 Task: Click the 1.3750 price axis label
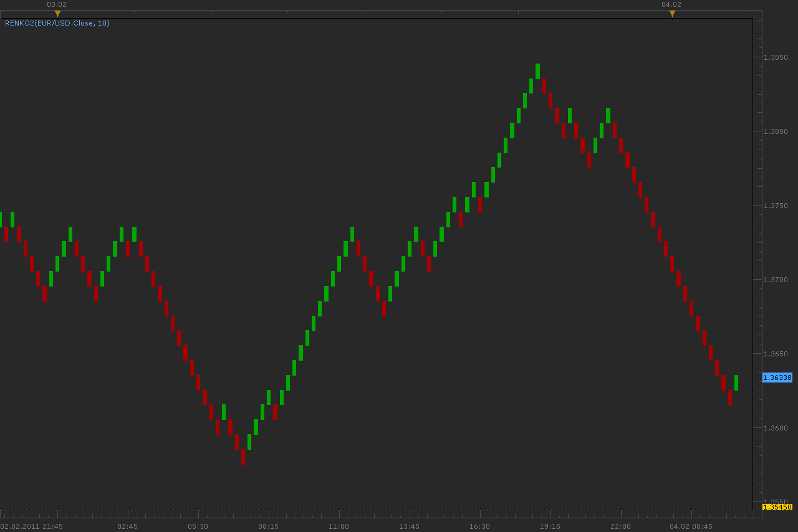pos(776,206)
